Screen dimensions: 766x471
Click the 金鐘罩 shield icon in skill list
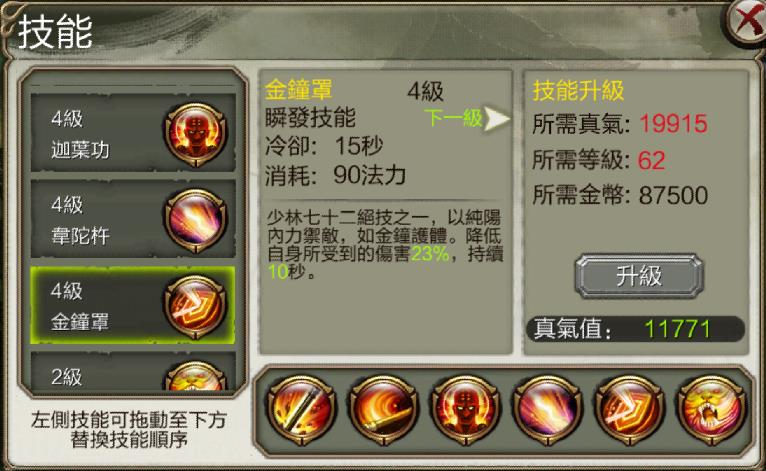(196, 307)
